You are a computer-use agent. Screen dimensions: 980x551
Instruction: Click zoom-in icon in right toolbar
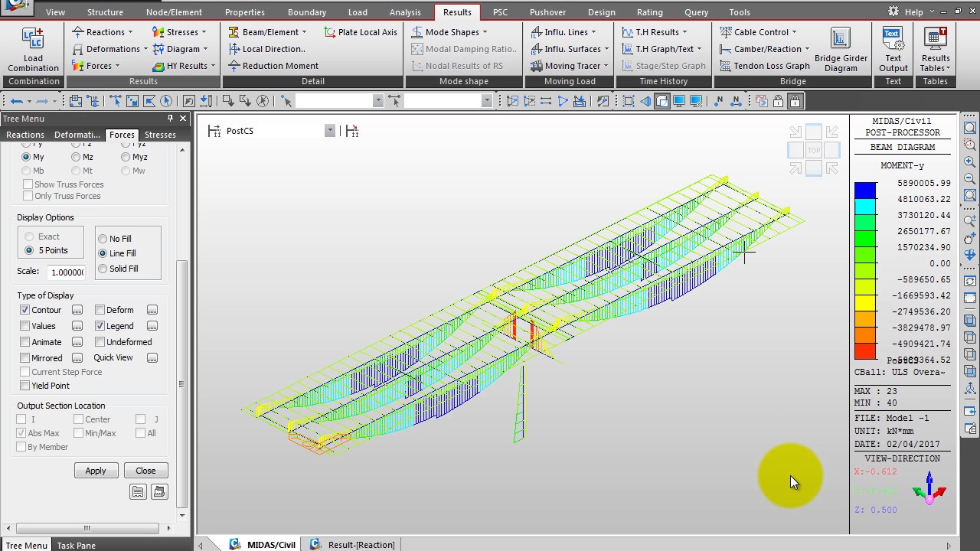(x=969, y=162)
